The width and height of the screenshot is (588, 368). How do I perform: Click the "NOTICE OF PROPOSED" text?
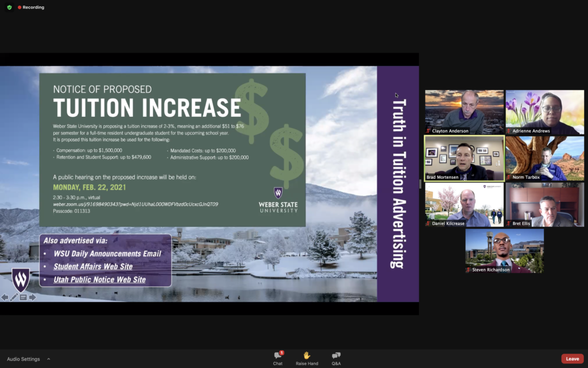pyautogui.click(x=102, y=89)
